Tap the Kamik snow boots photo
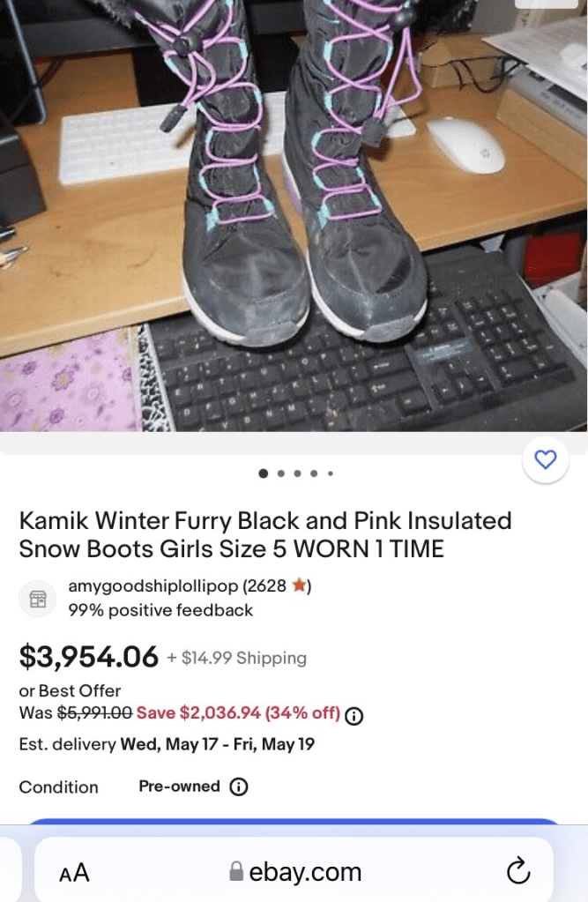 click(x=294, y=220)
